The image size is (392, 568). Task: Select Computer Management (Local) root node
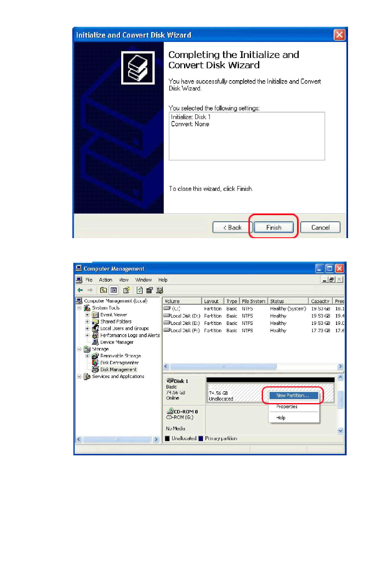pos(115,301)
